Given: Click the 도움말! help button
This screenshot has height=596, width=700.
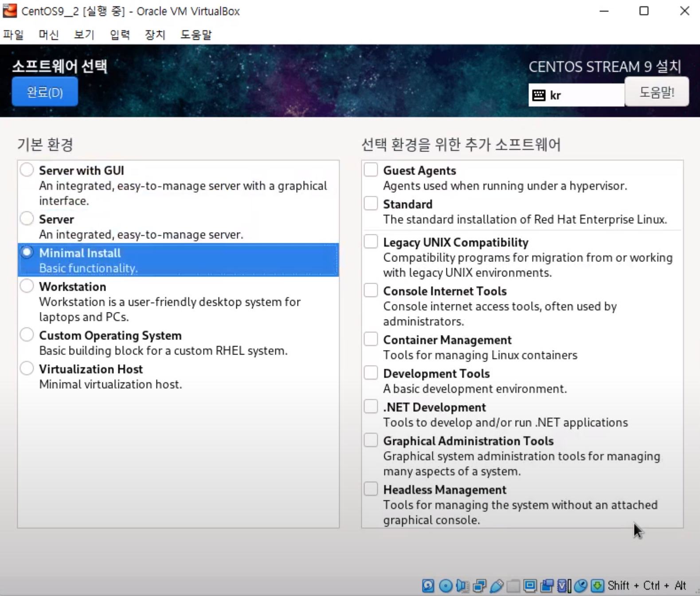Looking at the screenshot, I should click(657, 92).
